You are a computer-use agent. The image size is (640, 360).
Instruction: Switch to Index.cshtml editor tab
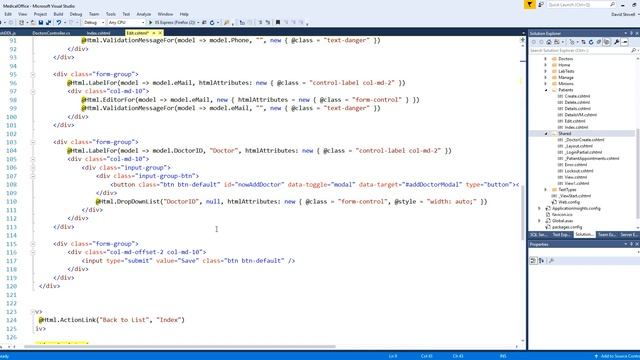coord(98,33)
